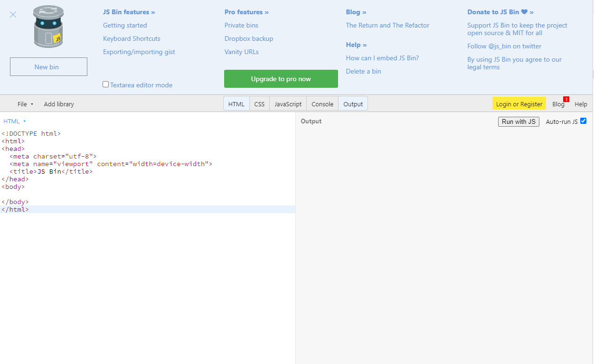The height and width of the screenshot is (364, 594).
Task: Show the CSS panel tab
Action: point(259,104)
